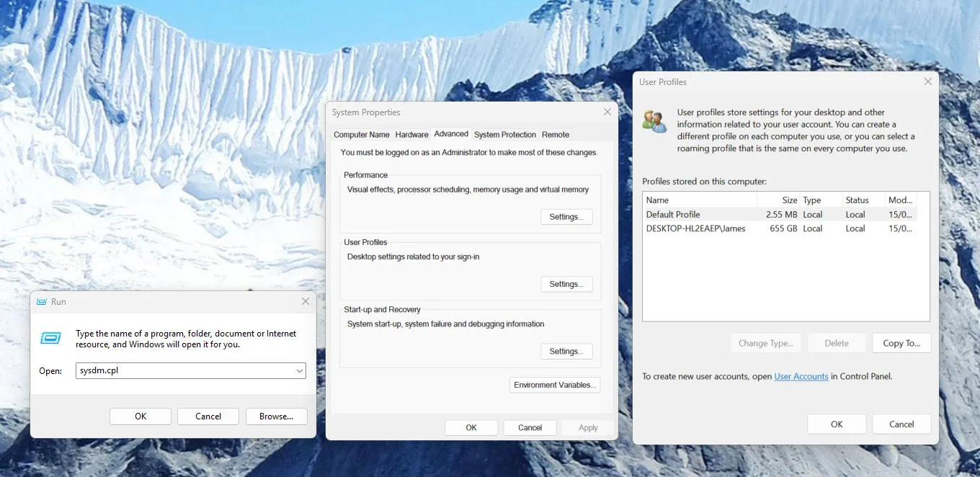The image size is (980, 477).
Task: Click the Copy To button
Action: (901, 343)
